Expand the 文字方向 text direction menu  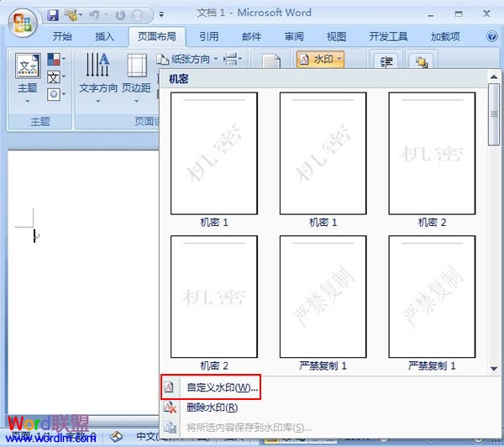tap(98, 78)
